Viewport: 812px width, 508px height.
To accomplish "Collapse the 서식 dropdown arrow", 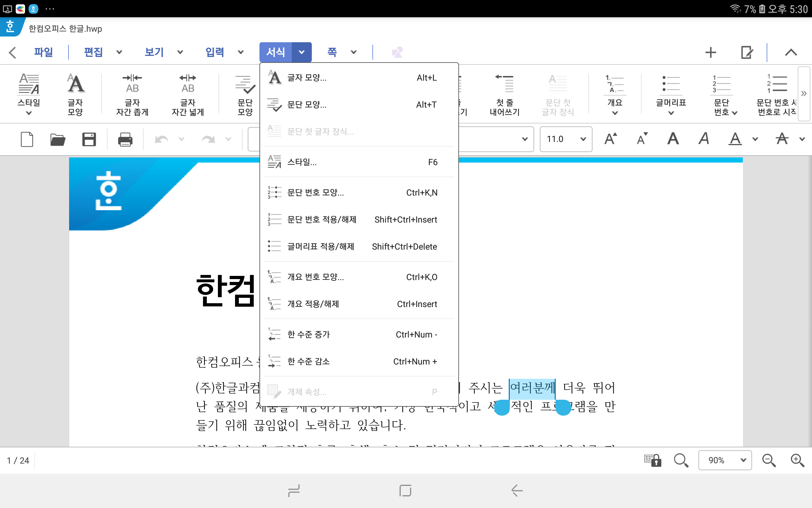I will click(302, 52).
